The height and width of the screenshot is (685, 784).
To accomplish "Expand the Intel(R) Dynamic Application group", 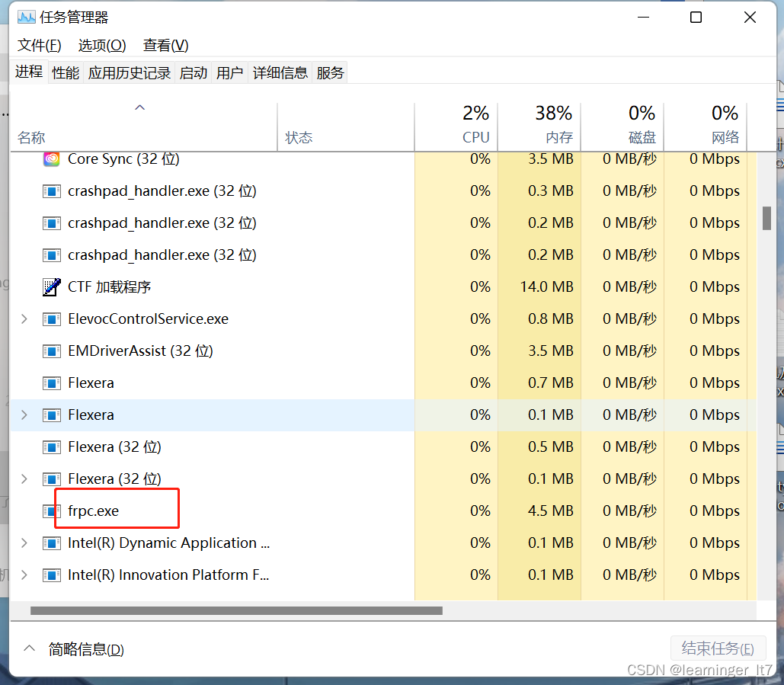I will (24, 543).
